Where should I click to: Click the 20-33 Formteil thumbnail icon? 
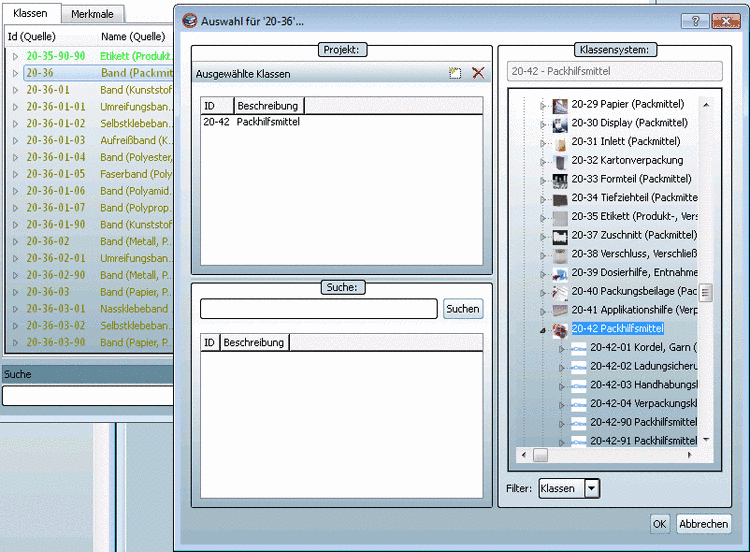(560, 180)
